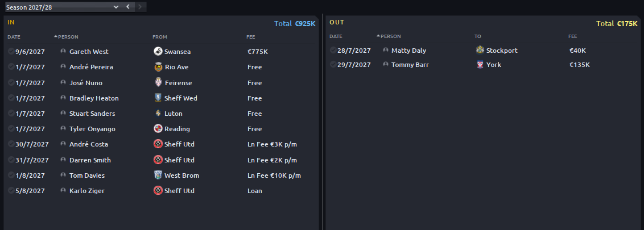This screenshot has width=644, height=230.
Task: Sort the IN table by From column
Action: point(160,37)
